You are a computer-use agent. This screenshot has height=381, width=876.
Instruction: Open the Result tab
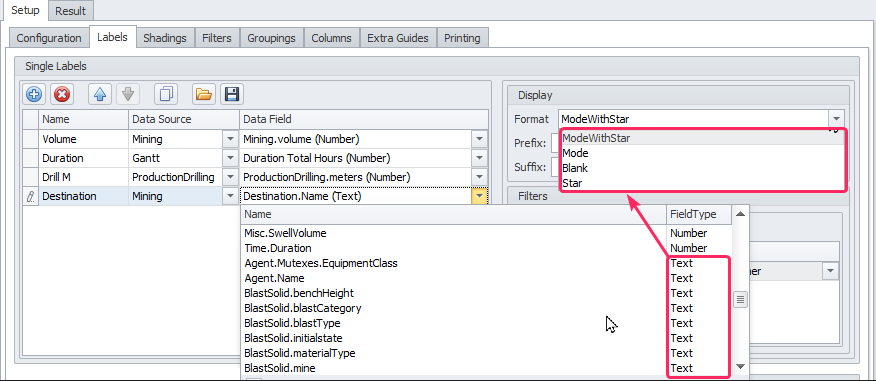coord(70,11)
